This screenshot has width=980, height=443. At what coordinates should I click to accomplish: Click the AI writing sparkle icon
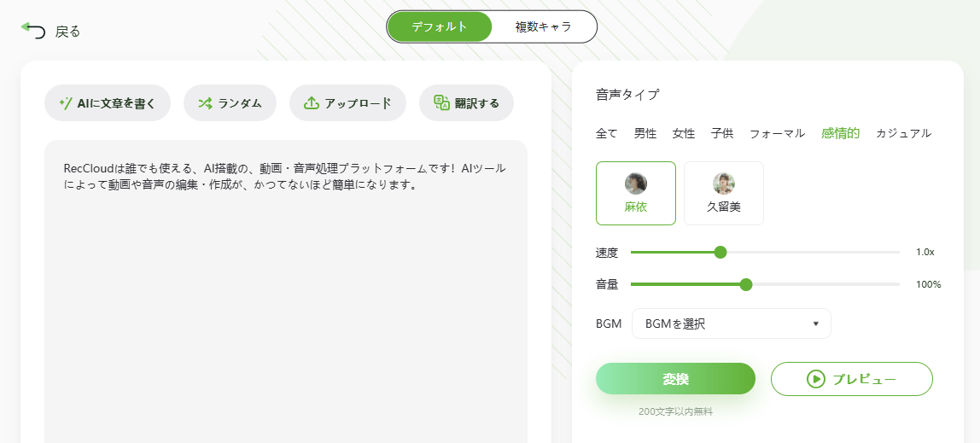point(66,103)
